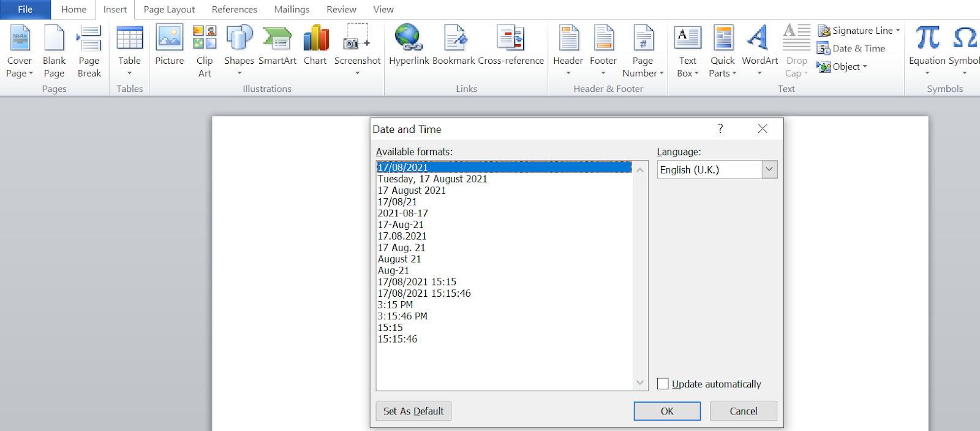Open the Mailings tab
980x431 pixels.
tap(292, 9)
